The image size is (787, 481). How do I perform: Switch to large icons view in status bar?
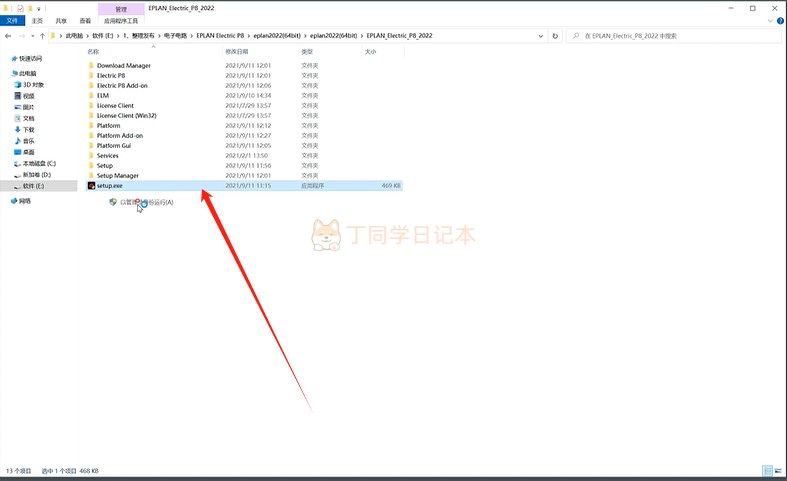pyautogui.click(x=778, y=471)
